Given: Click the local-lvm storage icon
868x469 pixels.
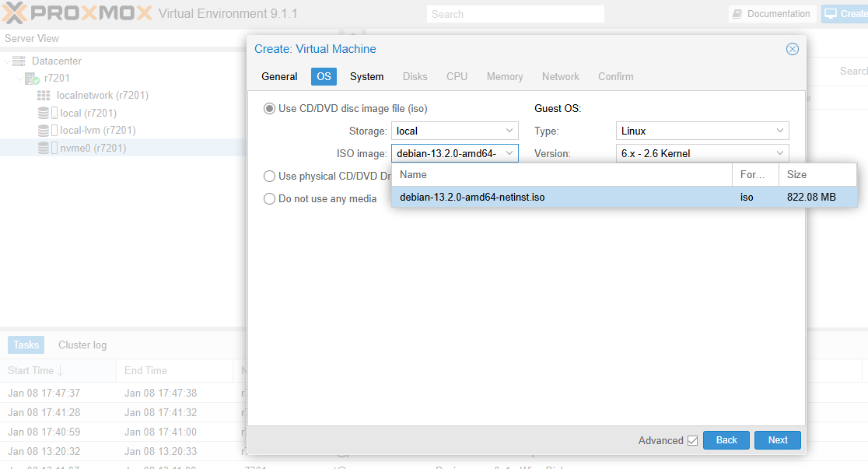Looking at the screenshot, I should (x=44, y=131).
